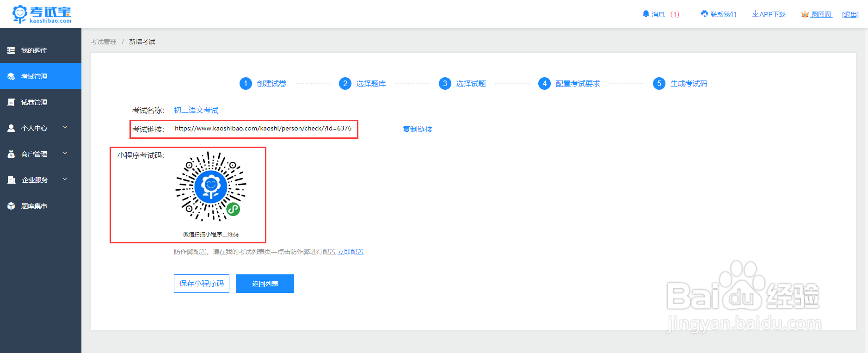Click the 考试管理 sidebar icon
This screenshot has height=353, width=868.
pos(11,76)
